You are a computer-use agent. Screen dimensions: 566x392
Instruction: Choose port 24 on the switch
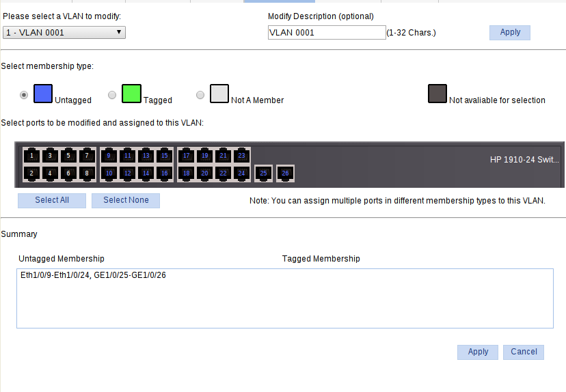click(241, 173)
